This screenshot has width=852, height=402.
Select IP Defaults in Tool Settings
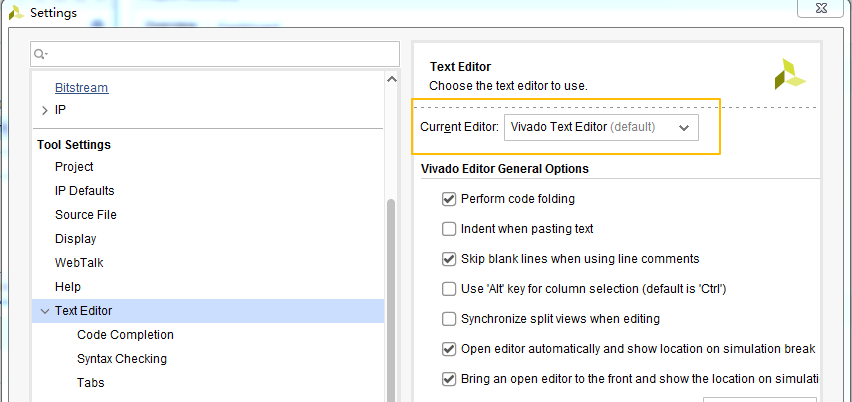click(85, 191)
